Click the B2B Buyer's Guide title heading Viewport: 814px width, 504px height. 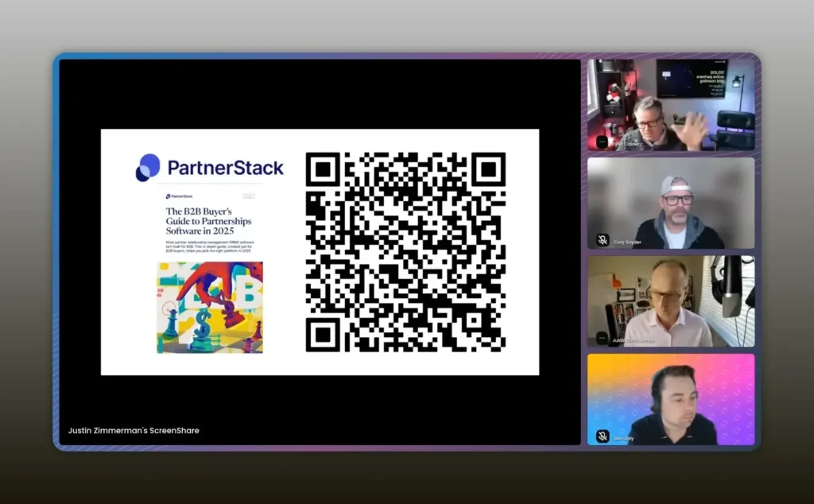pyautogui.click(x=208, y=220)
